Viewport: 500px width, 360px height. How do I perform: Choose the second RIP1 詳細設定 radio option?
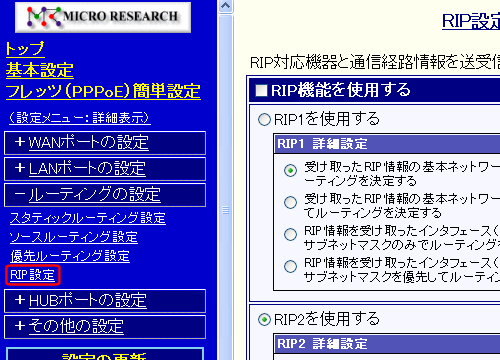(x=290, y=202)
